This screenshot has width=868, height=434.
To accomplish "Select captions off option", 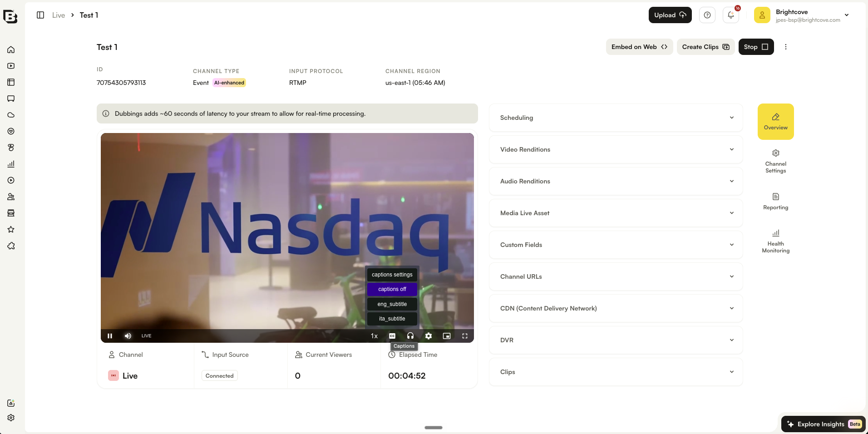I will point(392,289).
